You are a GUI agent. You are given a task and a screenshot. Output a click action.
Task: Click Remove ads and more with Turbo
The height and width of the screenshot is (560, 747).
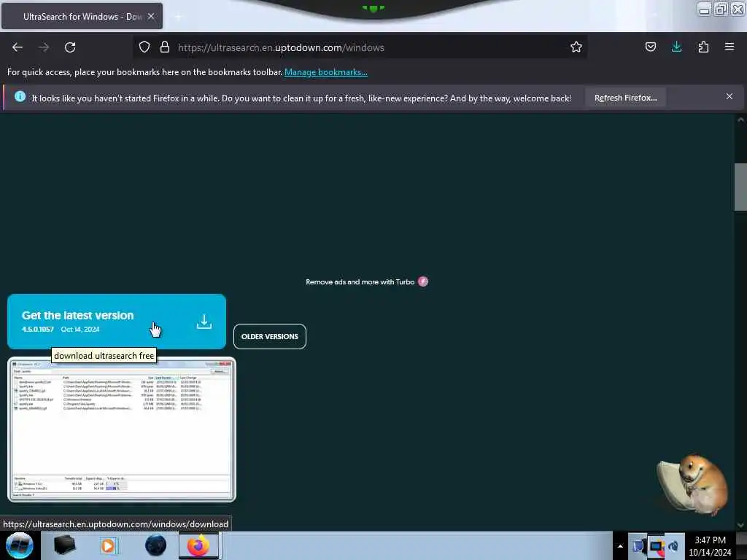coord(360,282)
